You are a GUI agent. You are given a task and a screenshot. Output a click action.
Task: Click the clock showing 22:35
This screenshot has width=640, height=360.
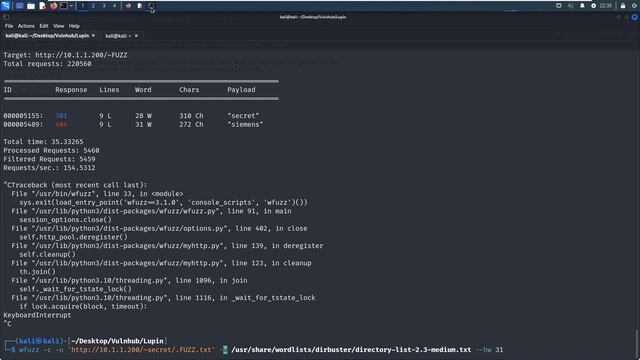click(x=605, y=6)
